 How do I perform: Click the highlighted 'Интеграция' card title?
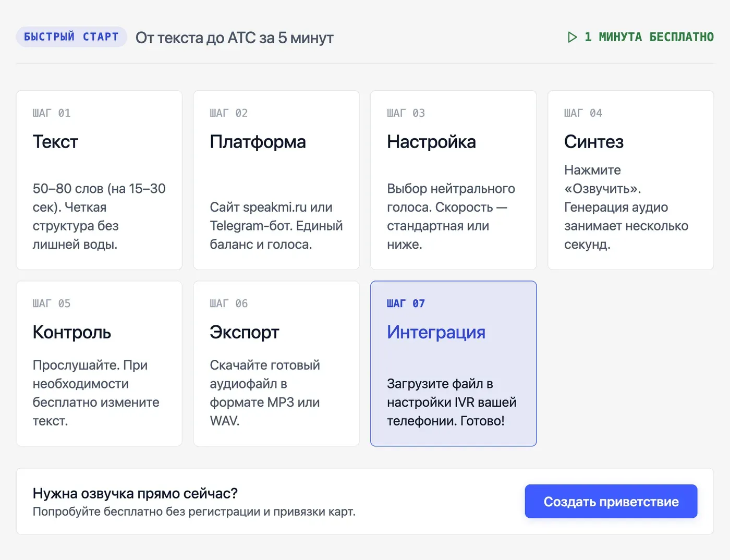click(436, 332)
